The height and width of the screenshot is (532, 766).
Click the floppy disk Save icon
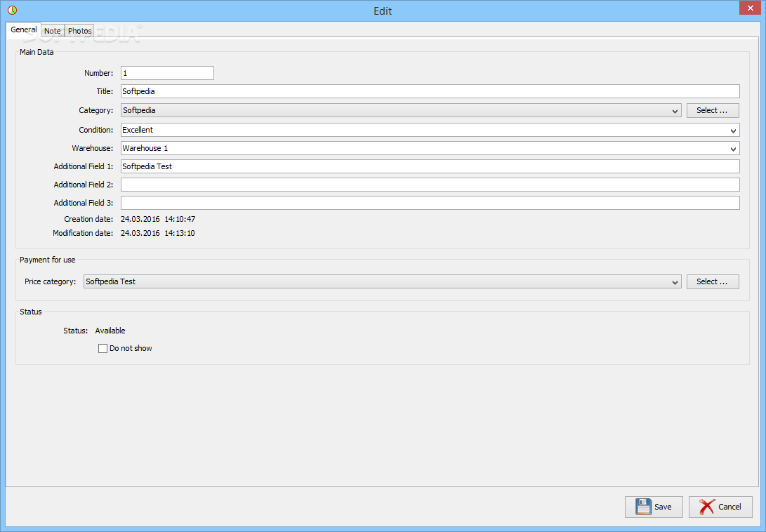(643, 507)
